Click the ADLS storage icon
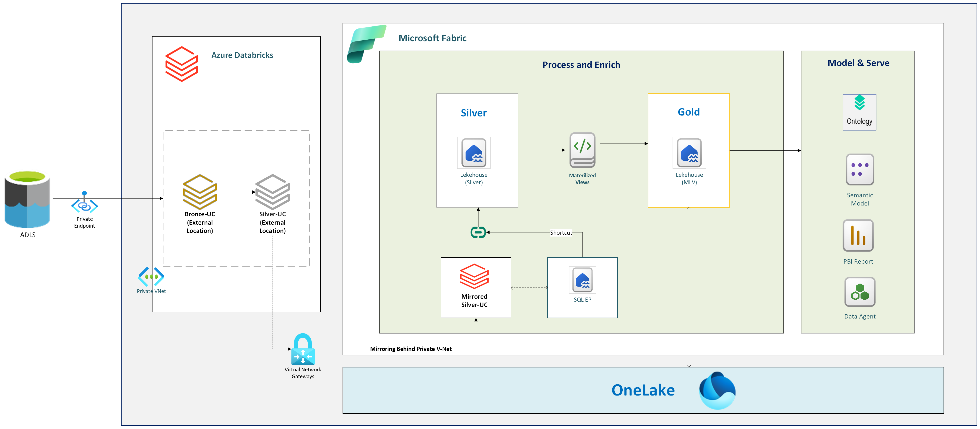980x429 pixels. coord(27,199)
